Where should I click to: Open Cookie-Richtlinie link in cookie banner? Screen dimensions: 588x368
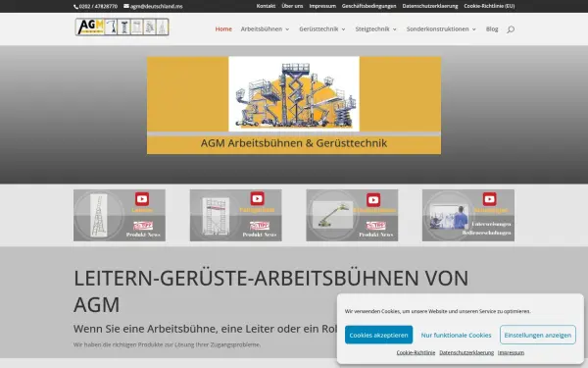pos(416,352)
